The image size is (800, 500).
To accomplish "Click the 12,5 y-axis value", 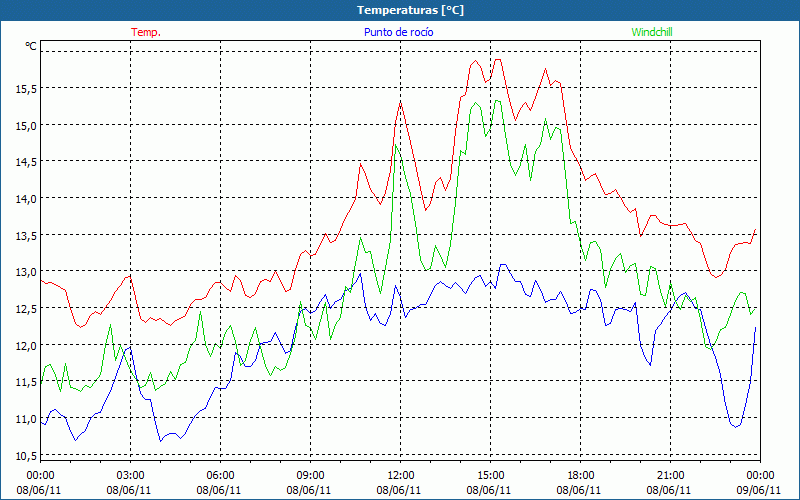I will pos(27,309).
